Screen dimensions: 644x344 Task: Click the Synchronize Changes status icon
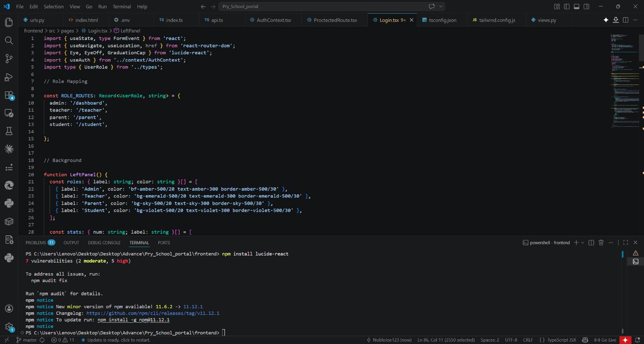pyautogui.click(x=43, y=340)
